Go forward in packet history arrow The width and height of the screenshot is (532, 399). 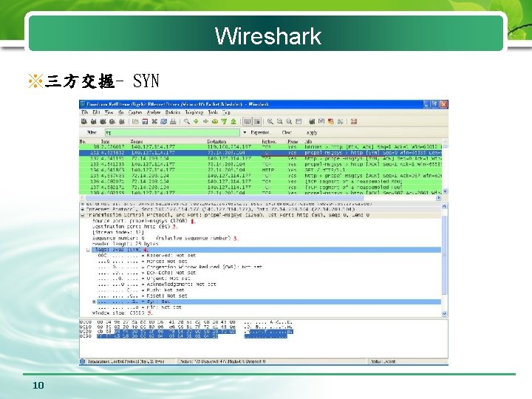205,121
